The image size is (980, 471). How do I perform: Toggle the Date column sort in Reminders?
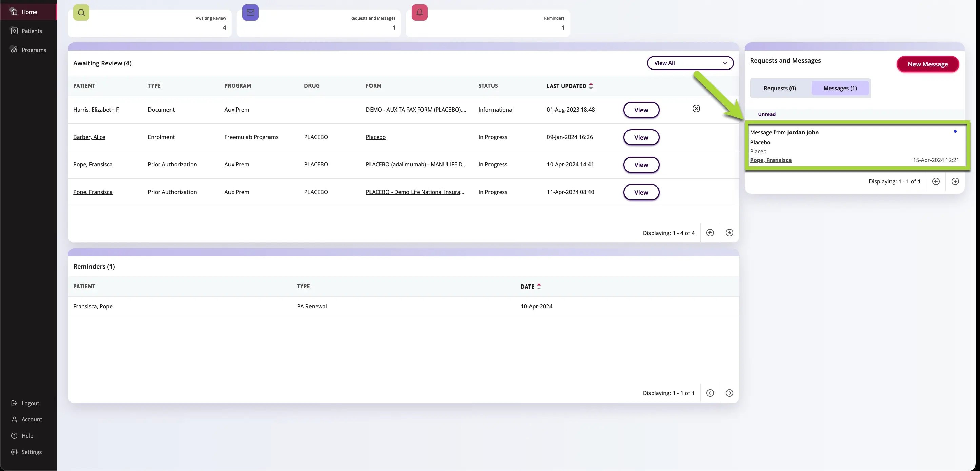tap(539, 287)
